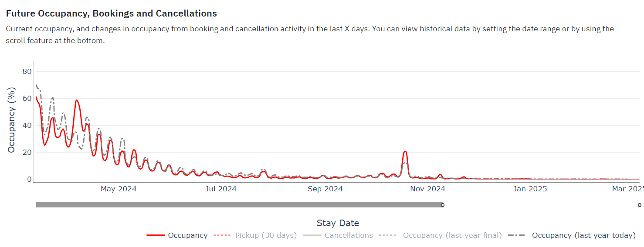This screenshot has height=247, width=644.
Task: Click the solid red Occupancy legend line
Action: pos(156,235)
